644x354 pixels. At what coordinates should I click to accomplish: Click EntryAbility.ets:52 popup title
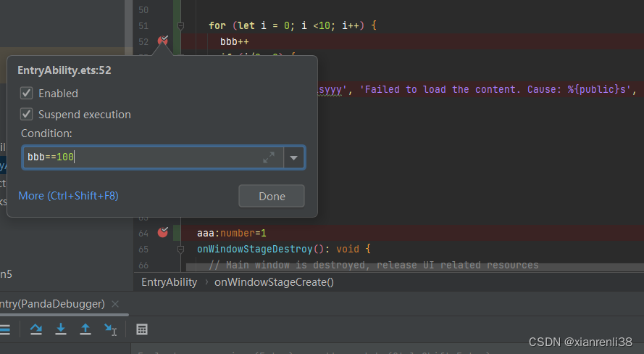coord(64,70)
